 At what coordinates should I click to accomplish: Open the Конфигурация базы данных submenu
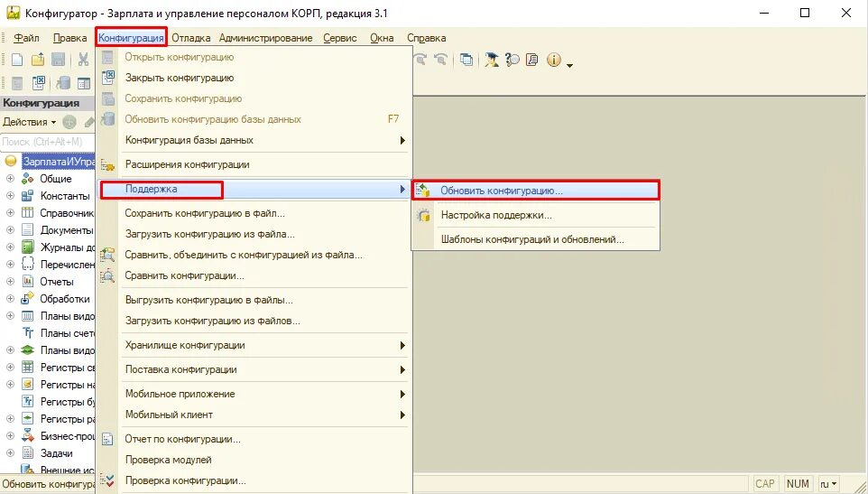pos(254,140)
